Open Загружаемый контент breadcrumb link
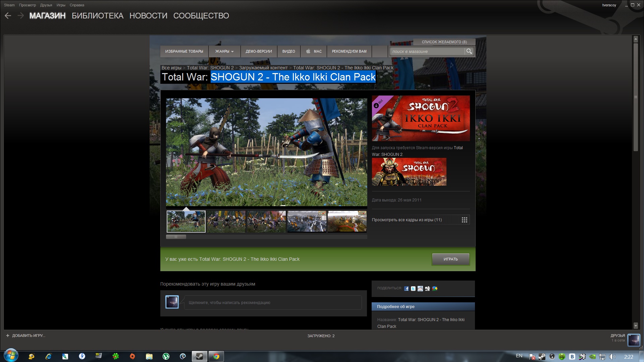Viewport: 644px width, 362px height. pyautogui.click(x=263, y=68)
